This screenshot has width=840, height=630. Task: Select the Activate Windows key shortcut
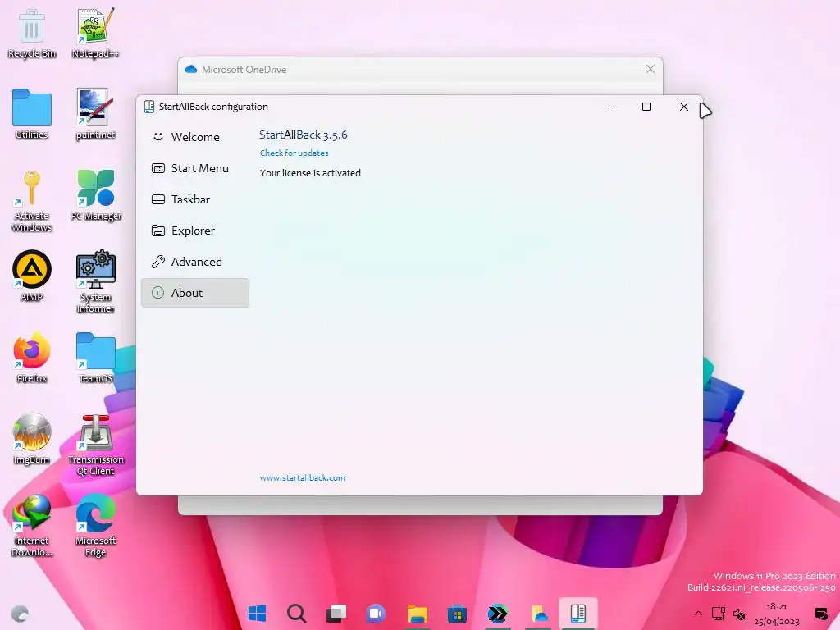(32, 201)
